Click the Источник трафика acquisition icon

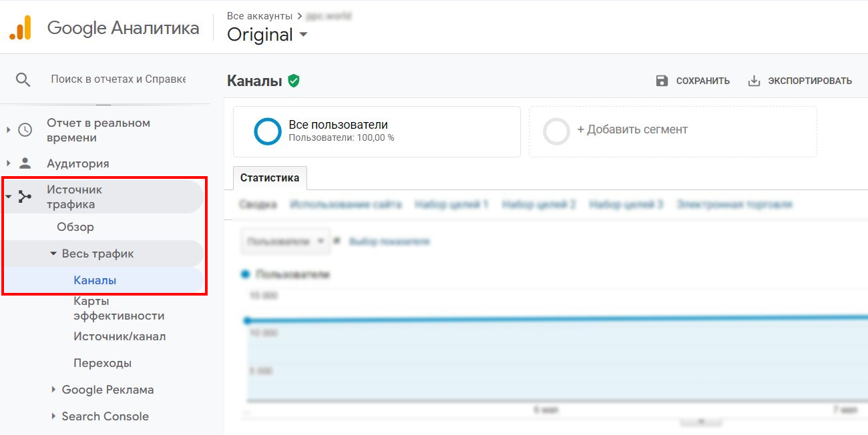[25, 196]
